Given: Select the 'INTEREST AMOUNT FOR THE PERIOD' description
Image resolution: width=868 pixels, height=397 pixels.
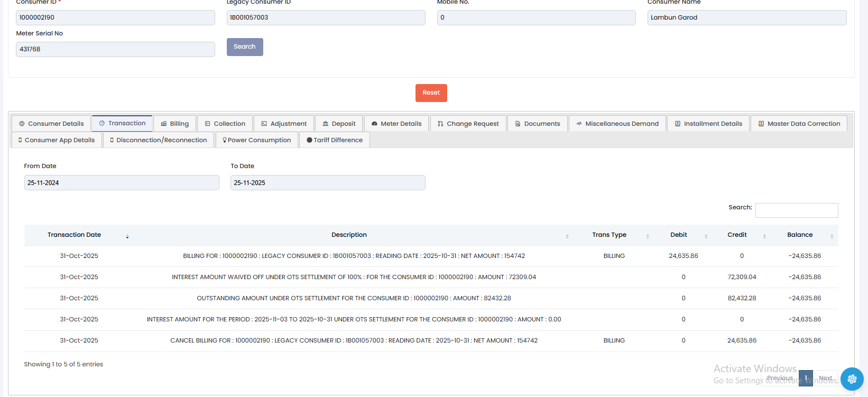Looking at the screenshot, I should click(354, 319).
